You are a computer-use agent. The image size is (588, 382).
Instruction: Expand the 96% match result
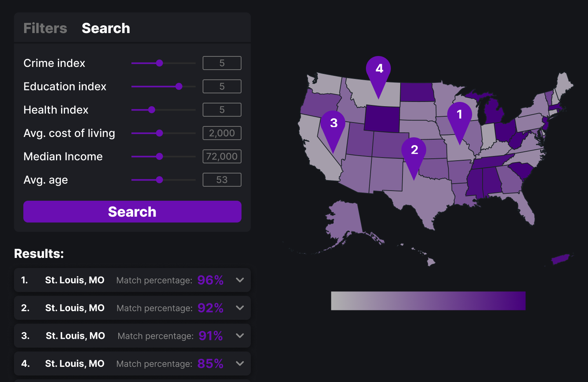point(240,280)
